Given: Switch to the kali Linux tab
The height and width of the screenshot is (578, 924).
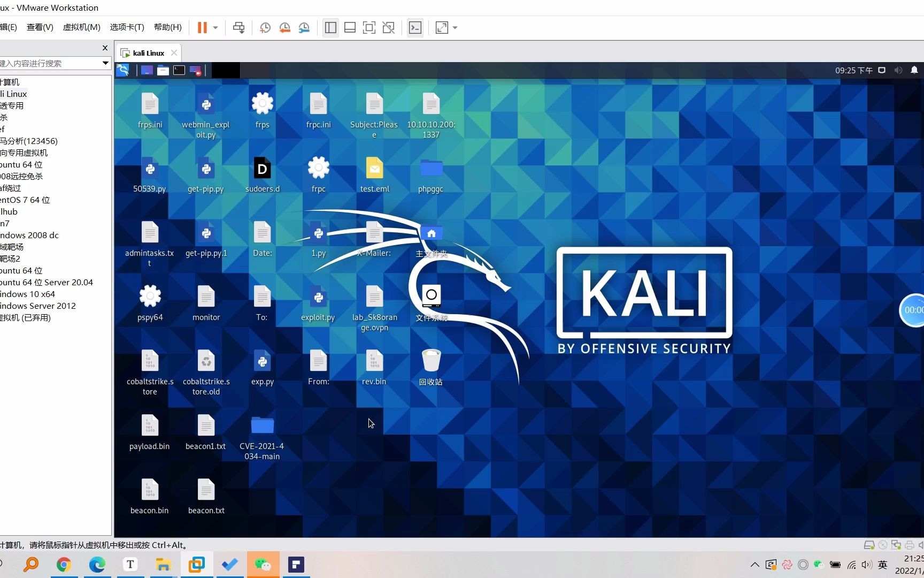Looking at the screenshot, I should (148, 53).
